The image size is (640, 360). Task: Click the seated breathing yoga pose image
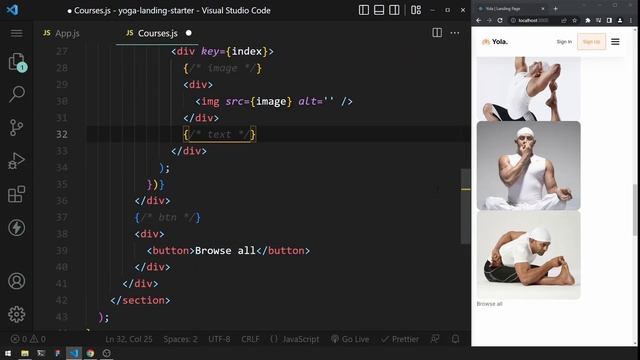tap(529, 165)
